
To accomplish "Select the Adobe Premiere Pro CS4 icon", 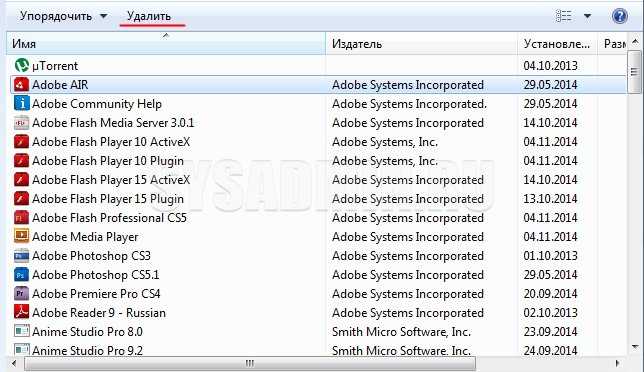I will coord(21,293).
